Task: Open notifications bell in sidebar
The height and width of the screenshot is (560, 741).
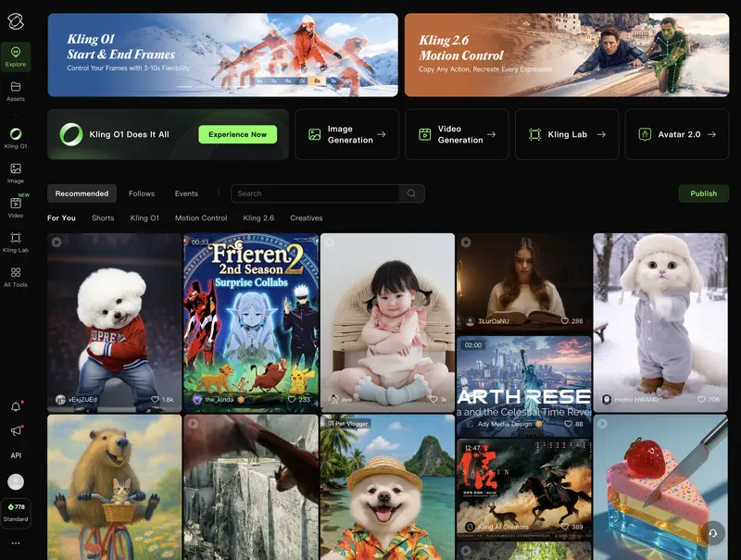Action: [16, 407]
